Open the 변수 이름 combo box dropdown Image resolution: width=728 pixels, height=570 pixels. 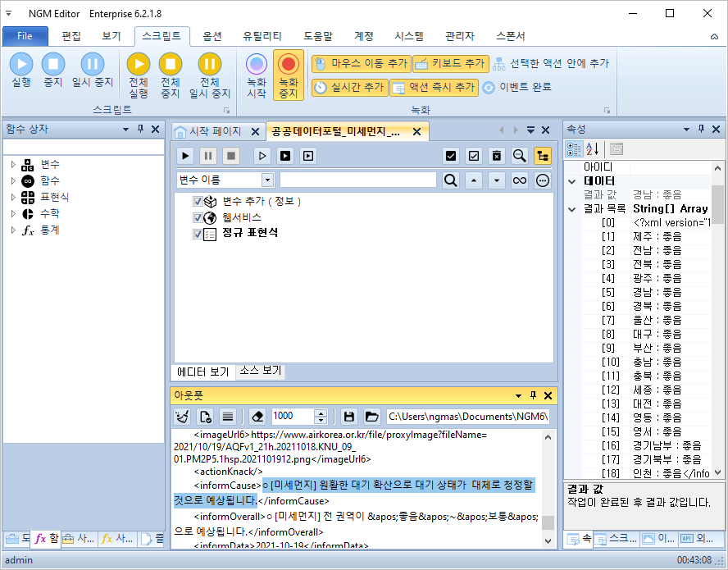point(267,180)
